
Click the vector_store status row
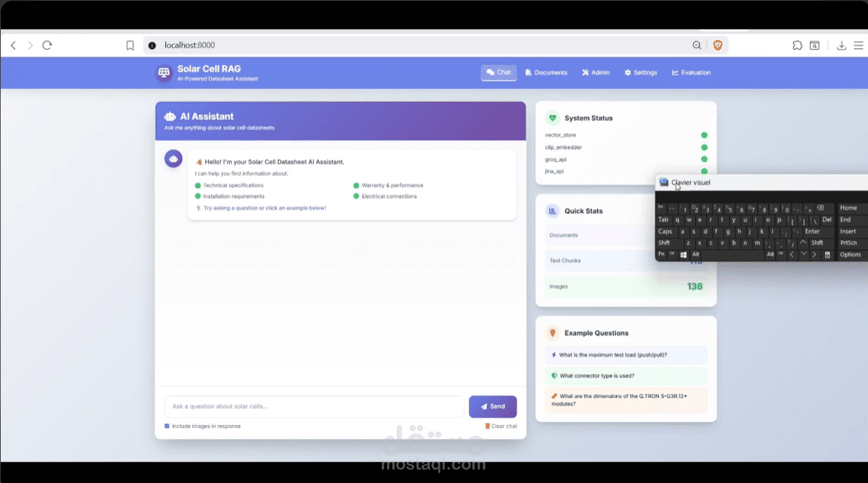coord(626,135)
